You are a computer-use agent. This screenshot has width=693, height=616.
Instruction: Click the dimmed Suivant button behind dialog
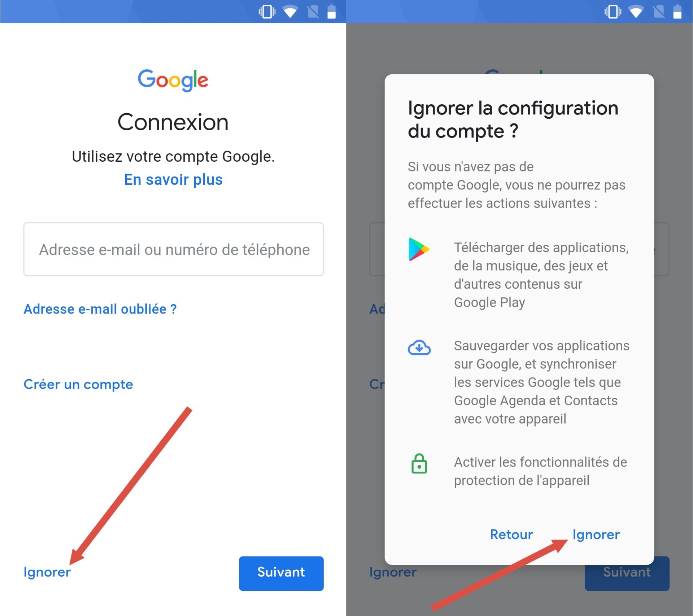tap(627, 577)
